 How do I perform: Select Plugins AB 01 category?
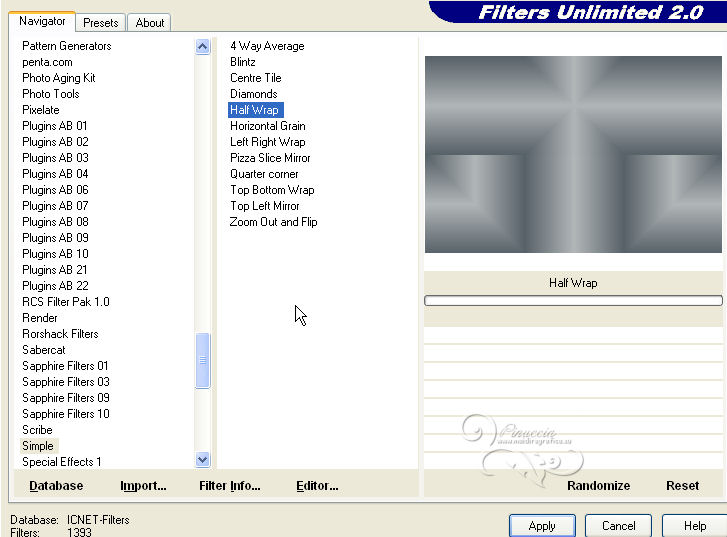(55, 126)
